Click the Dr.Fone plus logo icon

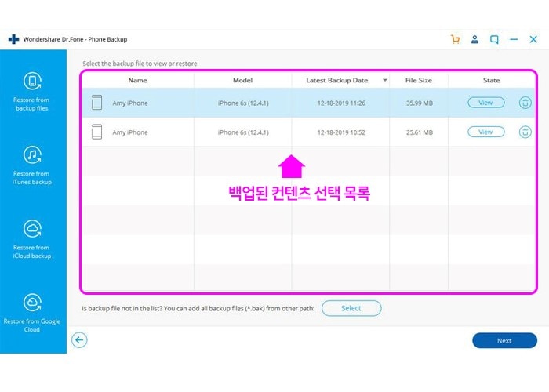[x=13, y=39]
